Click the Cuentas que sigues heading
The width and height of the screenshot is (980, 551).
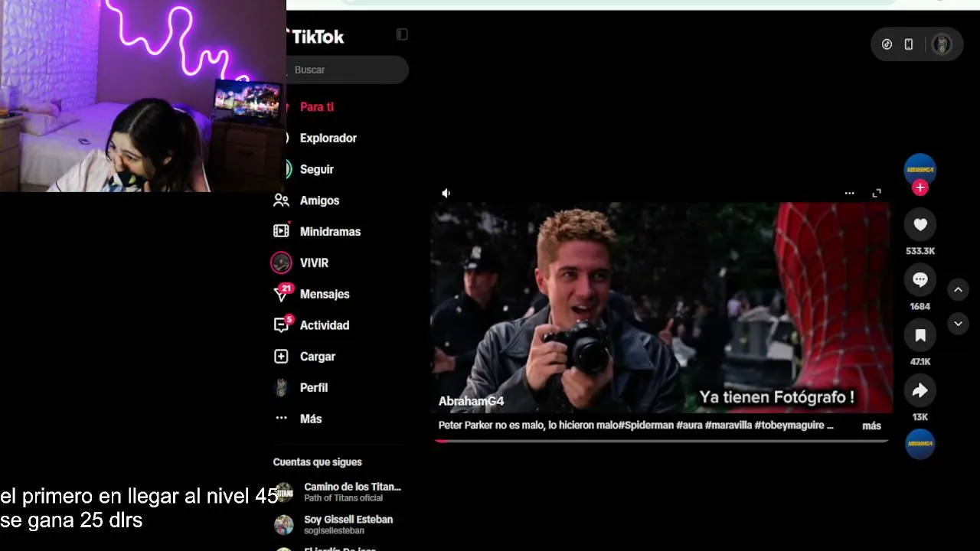click(x=317, y=462)
